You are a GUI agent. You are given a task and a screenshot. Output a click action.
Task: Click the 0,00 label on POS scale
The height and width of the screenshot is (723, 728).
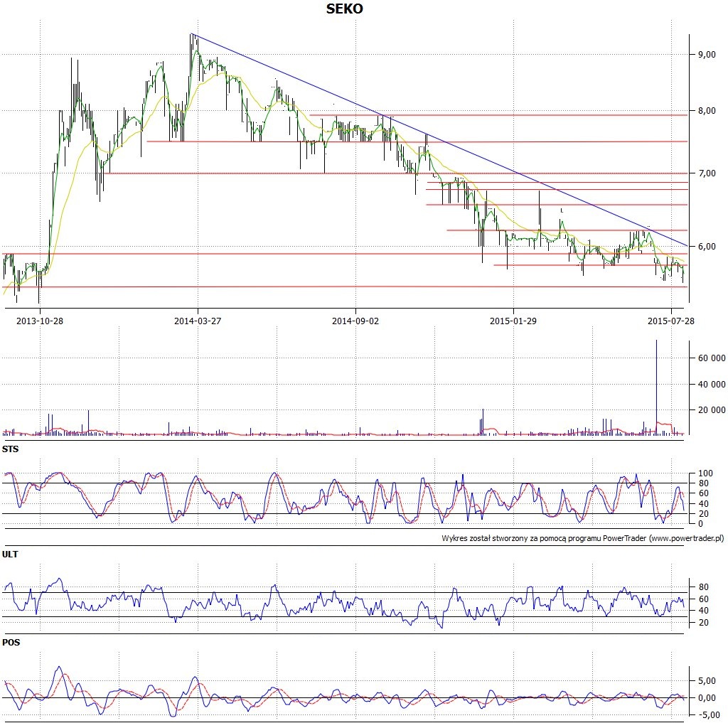point(707,698)
